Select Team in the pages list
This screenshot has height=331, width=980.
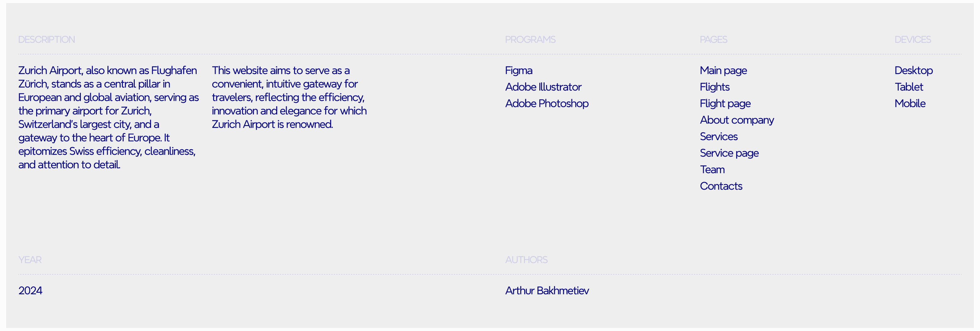pos(712,169)
